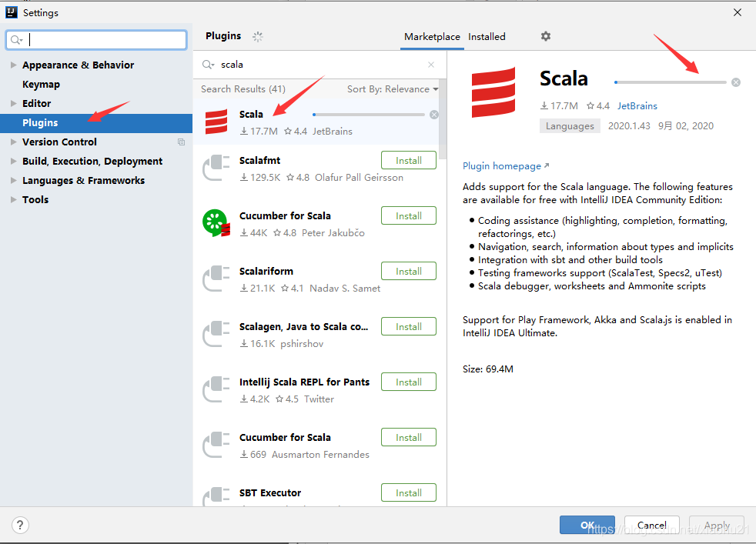The height and width of the screenshot is (544, 756).
Task: Open the JetBrains vendor link
Action: (x=637, y=106)
